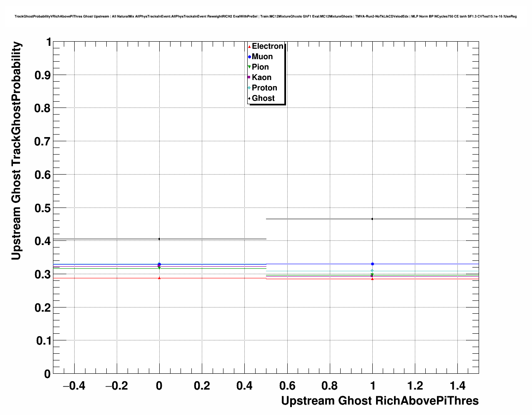
Task: Click the plot title text at top
Action: pyautogui.click(x=266, y=16)
